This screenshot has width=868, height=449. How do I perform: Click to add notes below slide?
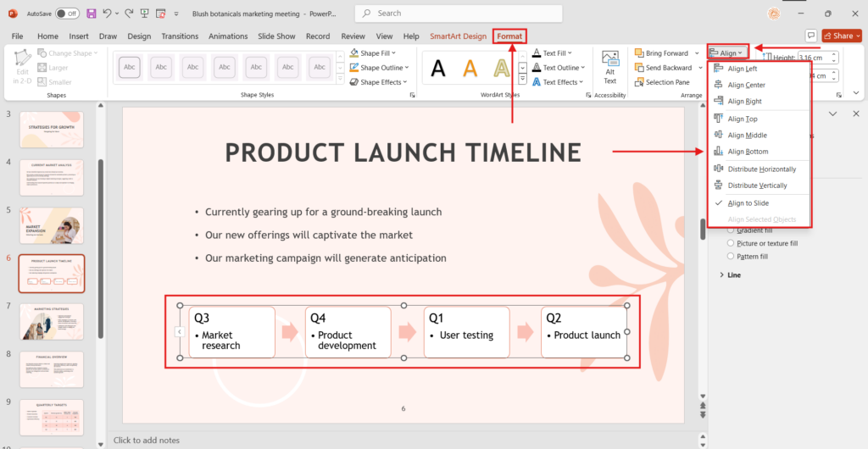[x=146, y=441]
